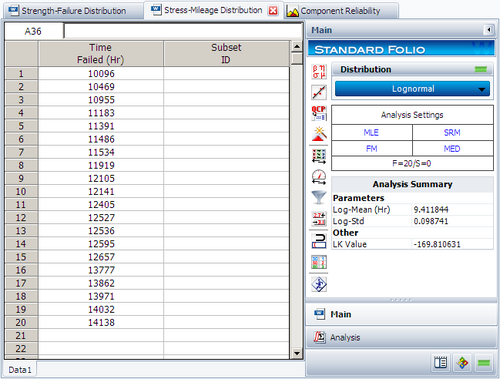This screenshot has height=379, width=500.
Task: Switch to Strength-Failure Distribution tab
Action: pyautogui.click(x=68, y=11)
